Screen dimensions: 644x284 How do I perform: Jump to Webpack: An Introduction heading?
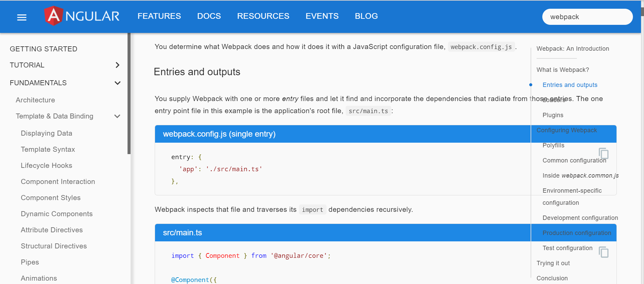[573, 49]
